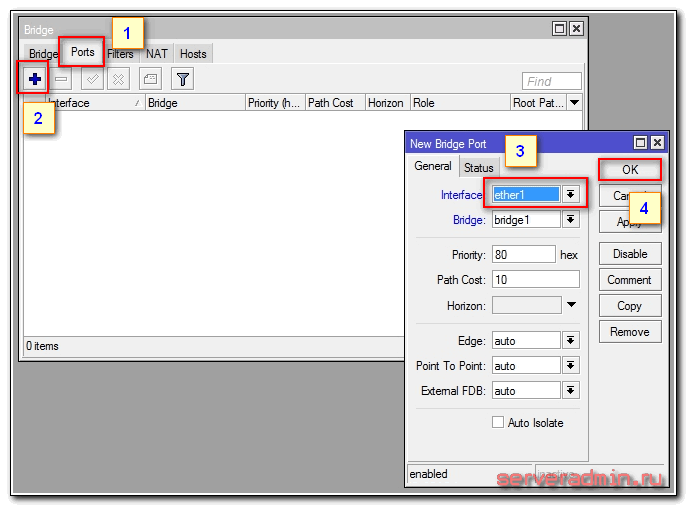Switch to the Status tab
Image resolution: width=688 pixels, height=507 pixels.
(478, 168)
